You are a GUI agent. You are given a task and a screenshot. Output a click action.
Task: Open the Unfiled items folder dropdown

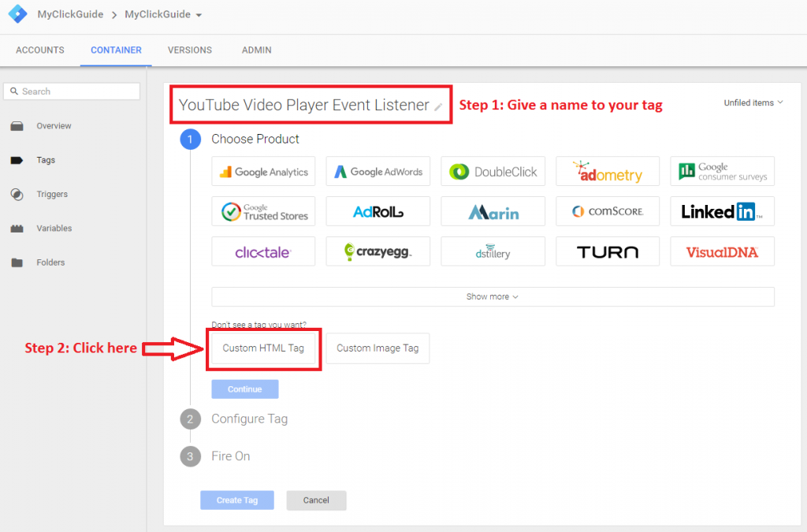753,103
